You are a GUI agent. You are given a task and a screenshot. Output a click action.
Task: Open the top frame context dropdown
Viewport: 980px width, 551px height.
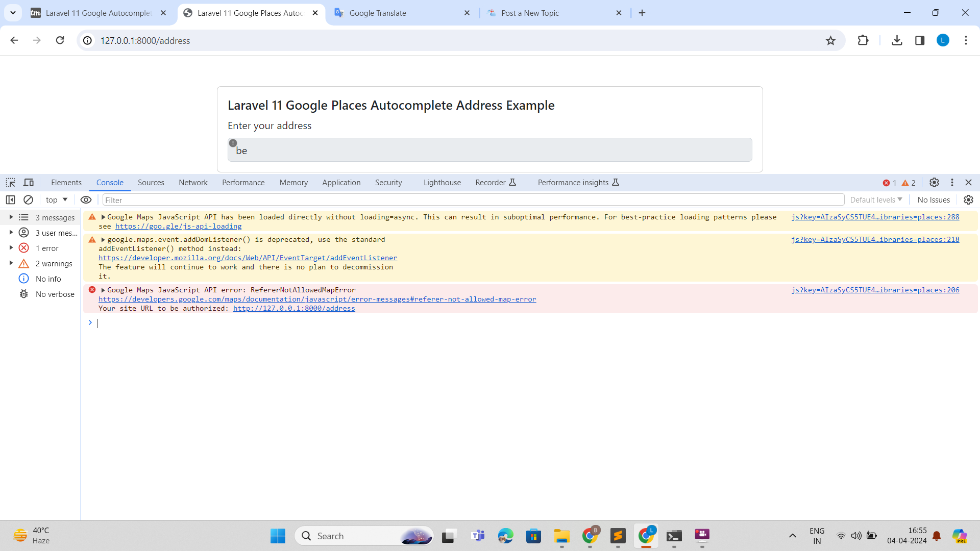tap(56, 199)
